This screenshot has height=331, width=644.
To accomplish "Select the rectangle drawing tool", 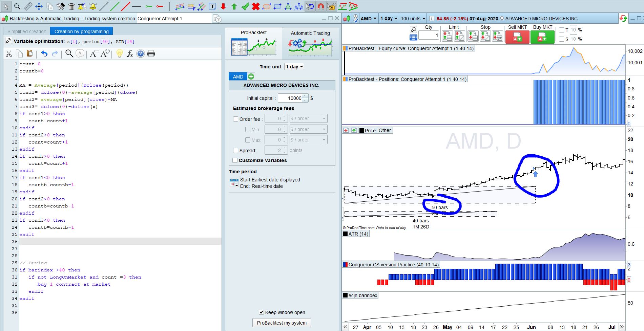I will tap(277, 6).
